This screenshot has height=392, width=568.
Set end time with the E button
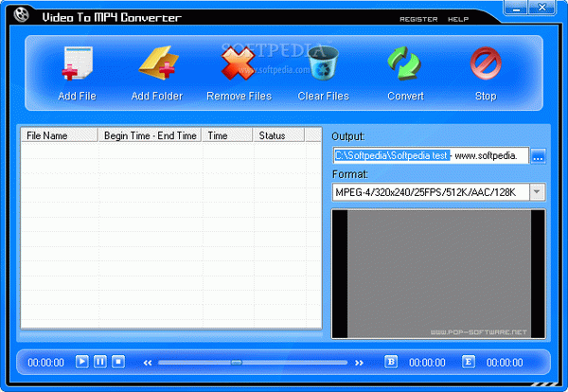pos(469,362)
